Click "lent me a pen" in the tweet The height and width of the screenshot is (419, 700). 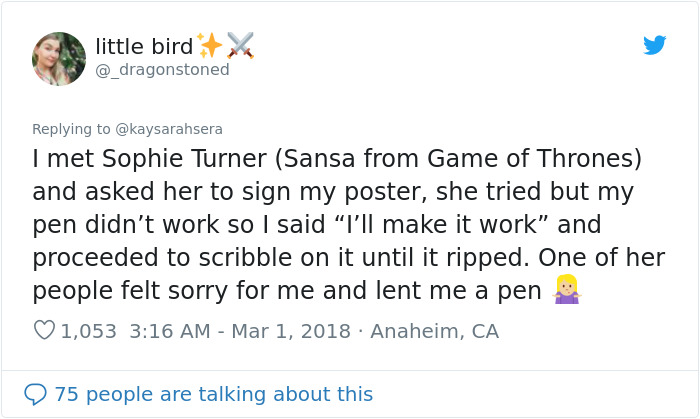[470, 290]
